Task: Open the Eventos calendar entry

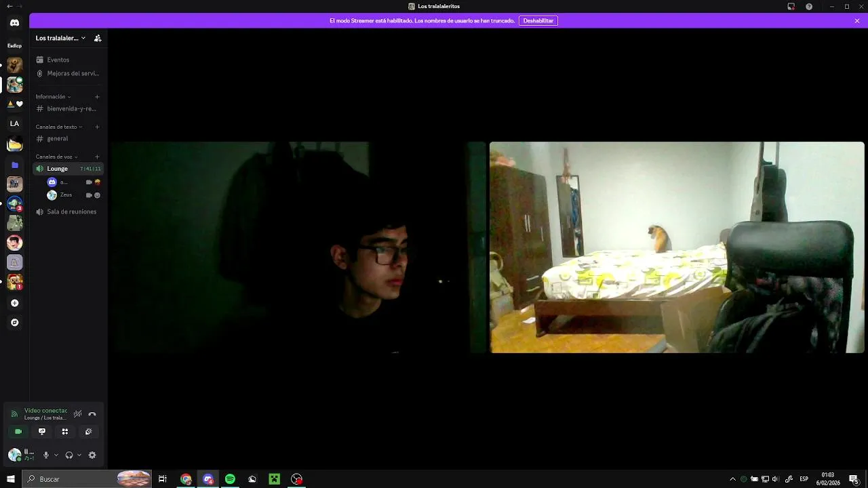Action: click(x=68, y=60)
